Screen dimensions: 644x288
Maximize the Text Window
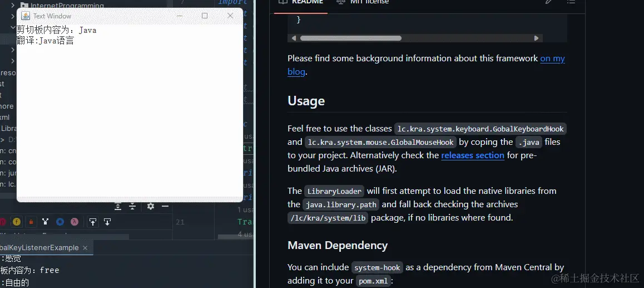tap(205, 16)
